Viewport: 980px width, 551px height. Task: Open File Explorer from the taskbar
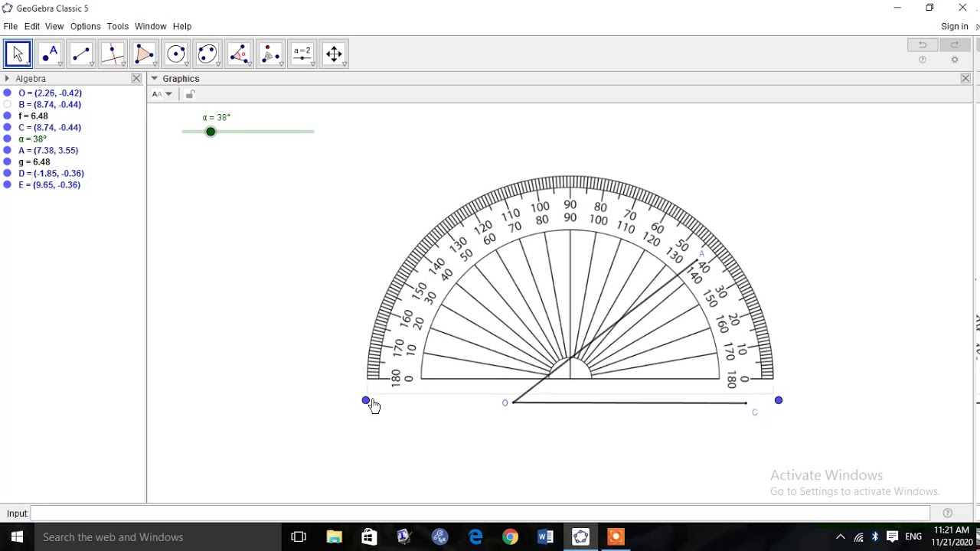(x=334, y=536)
